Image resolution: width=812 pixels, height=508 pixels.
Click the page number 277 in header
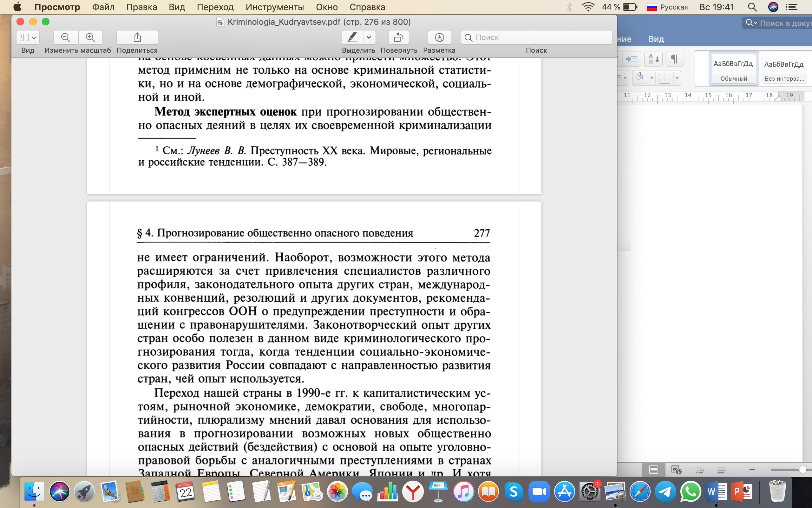(482, 233)
